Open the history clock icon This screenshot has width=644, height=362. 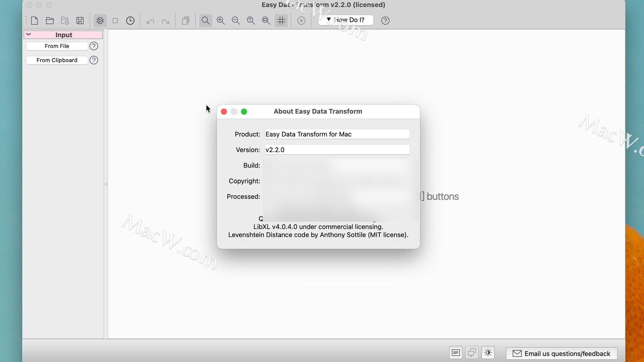point(130,21)
